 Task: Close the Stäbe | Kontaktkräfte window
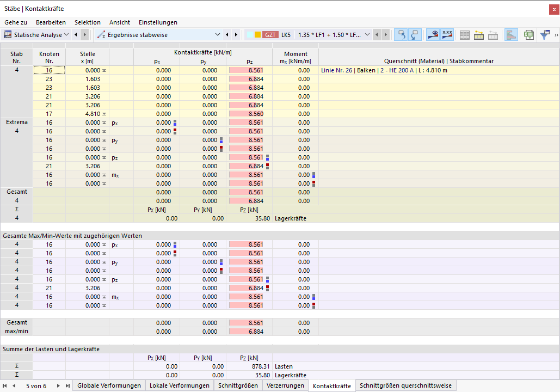pyautogui.click(x=554, y=9)
